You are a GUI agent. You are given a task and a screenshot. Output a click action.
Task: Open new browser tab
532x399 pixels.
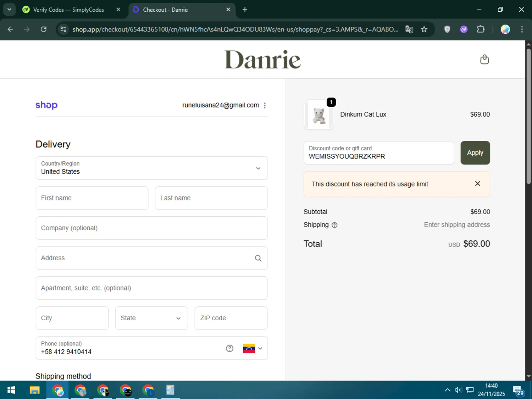click(x=245, y=10)
